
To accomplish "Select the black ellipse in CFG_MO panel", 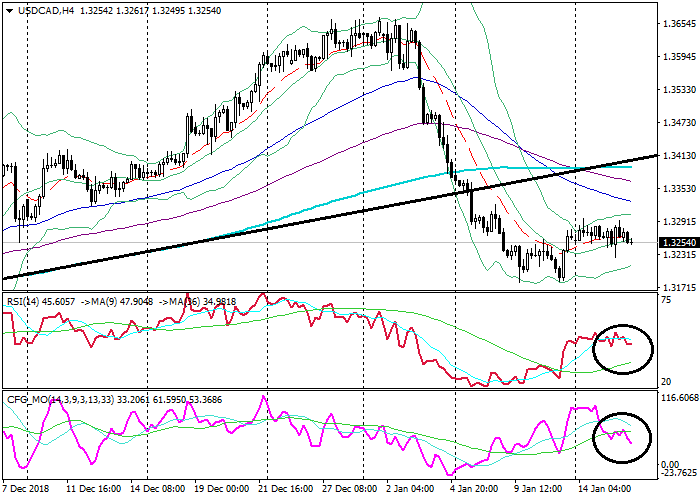I will point(620,437).
